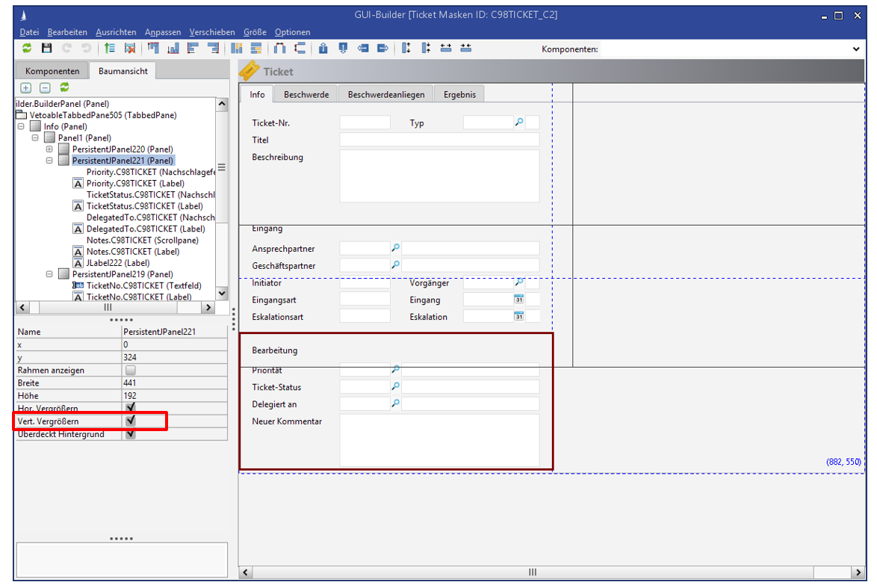
Task: Click the collapse-all minus icon above the tree
Action: tap(45, 87)
